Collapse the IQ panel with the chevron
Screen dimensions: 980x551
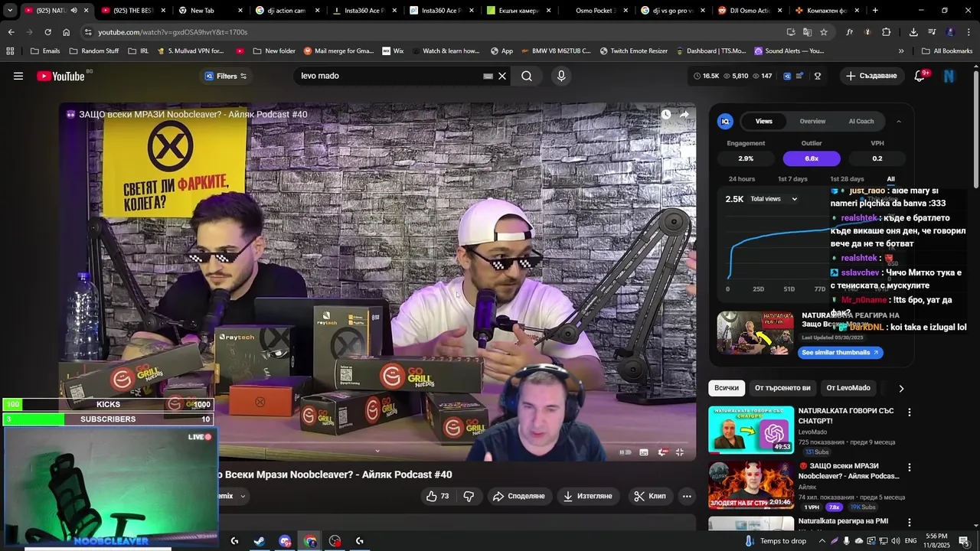click(899, 121)
